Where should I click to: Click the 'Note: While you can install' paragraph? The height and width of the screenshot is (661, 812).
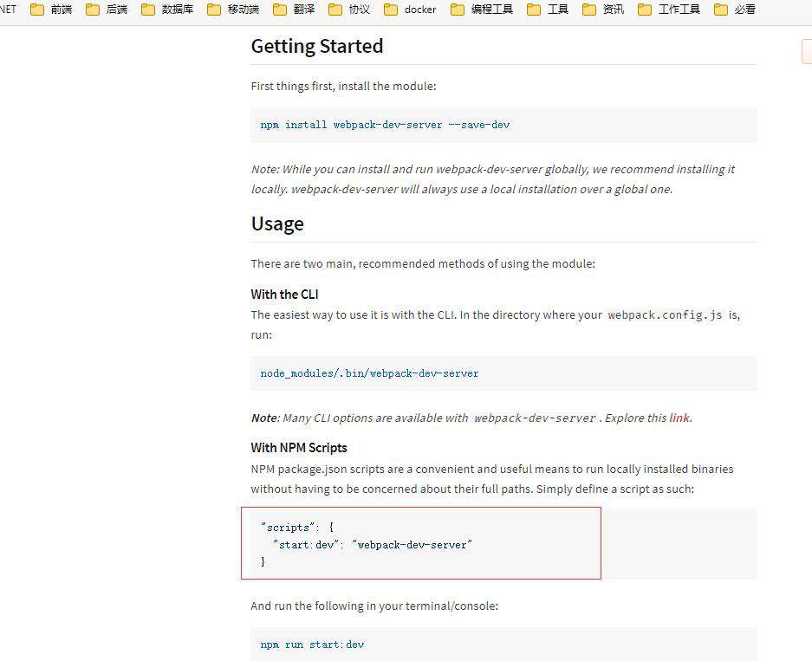click(x=492, y=179)
